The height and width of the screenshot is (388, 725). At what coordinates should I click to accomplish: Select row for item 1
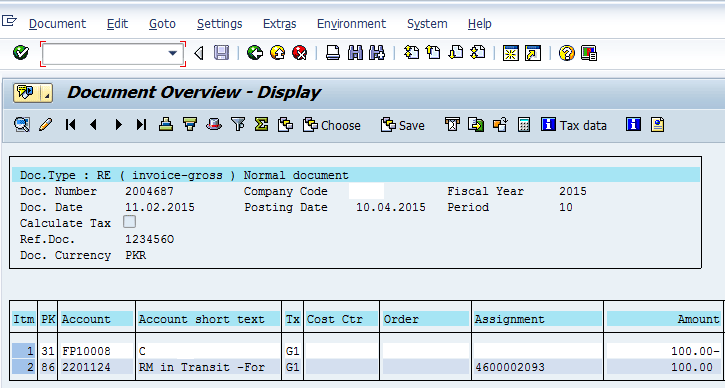[x=24, y=351]
